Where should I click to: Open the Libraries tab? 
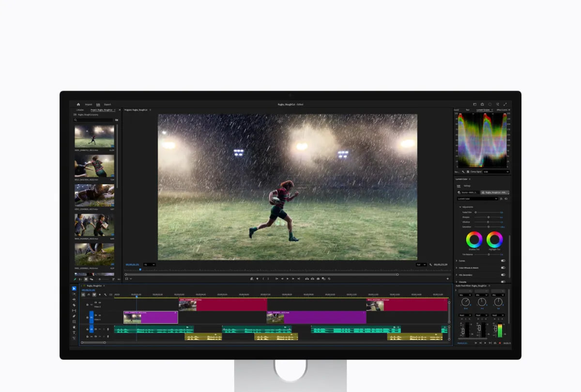tap(80, 110)
